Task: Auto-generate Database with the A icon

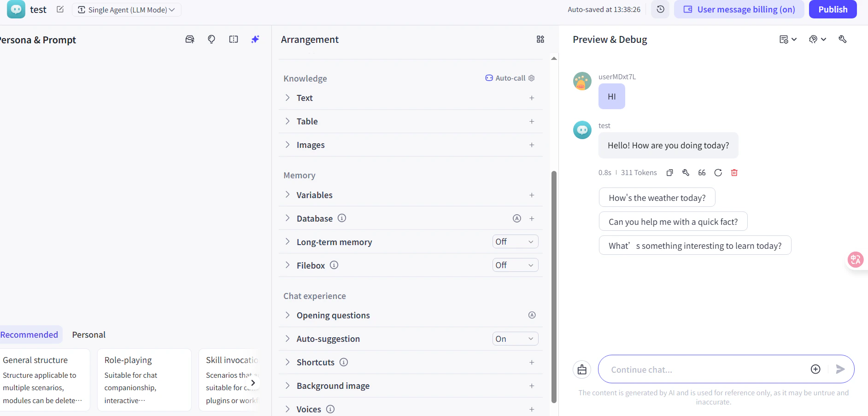Action: point(517,218)
